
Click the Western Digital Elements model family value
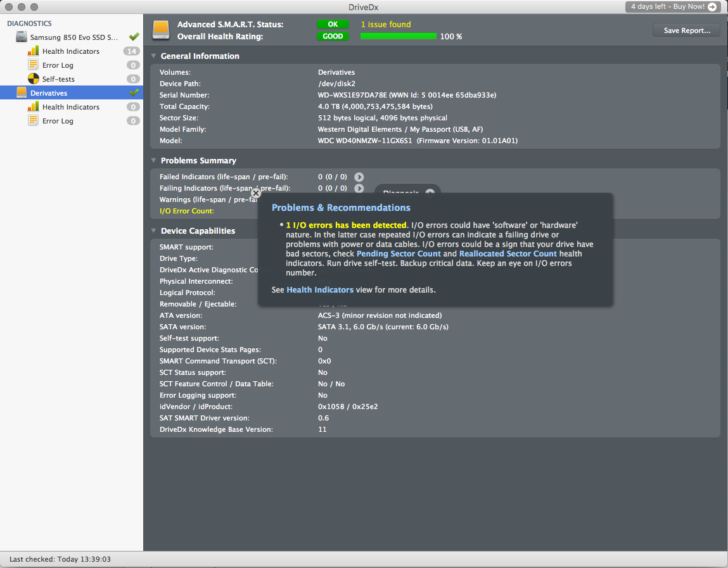[x=400, y=129]
